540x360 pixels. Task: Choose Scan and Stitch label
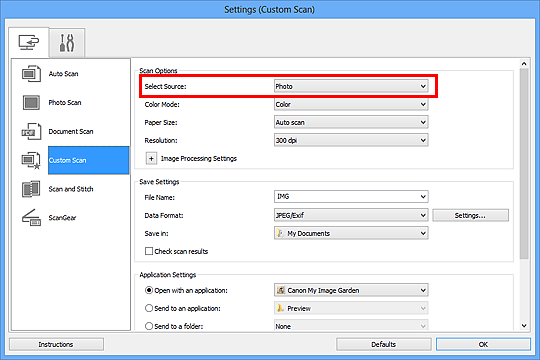(71, 189)
